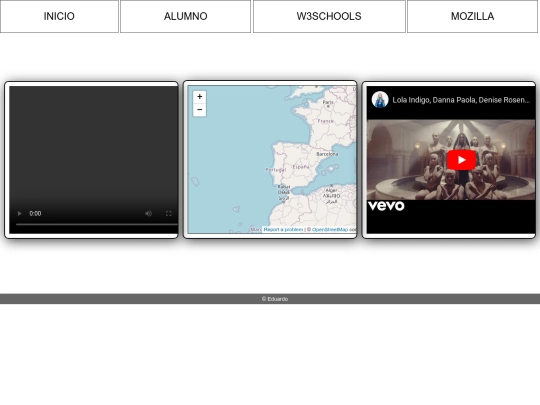Image resolution: width=540 pixels, height=405 pixels.
Task: Open the Lola Indigo video title link
Action: [x=461, y=100]
